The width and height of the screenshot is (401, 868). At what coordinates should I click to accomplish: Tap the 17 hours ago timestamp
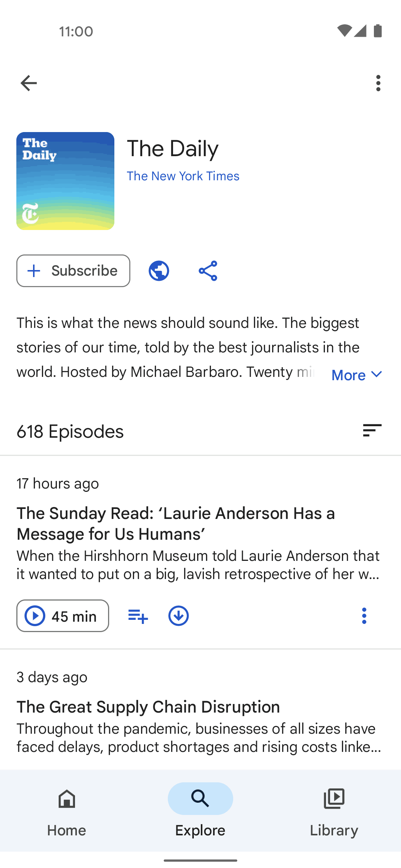(58, 483)
